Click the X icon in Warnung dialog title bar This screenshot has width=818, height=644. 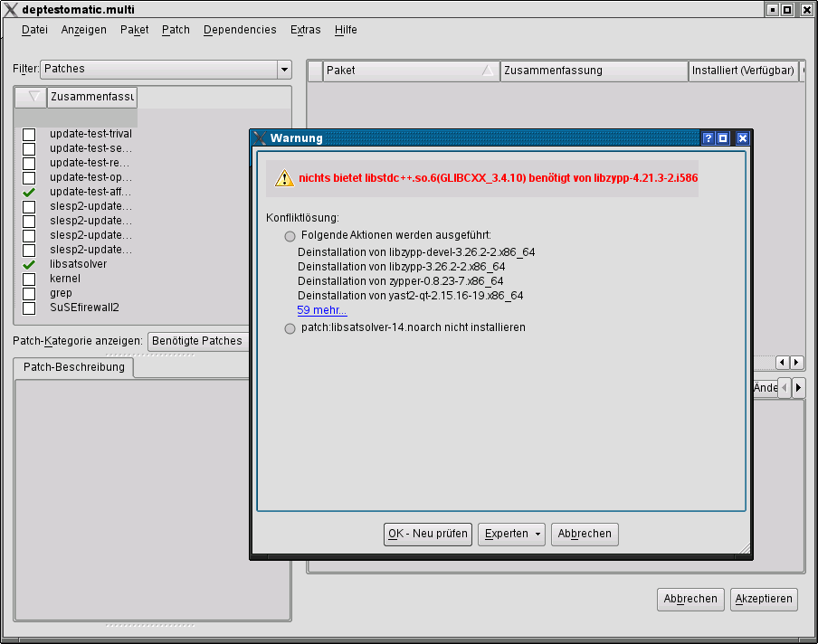[x=260, y=138]
